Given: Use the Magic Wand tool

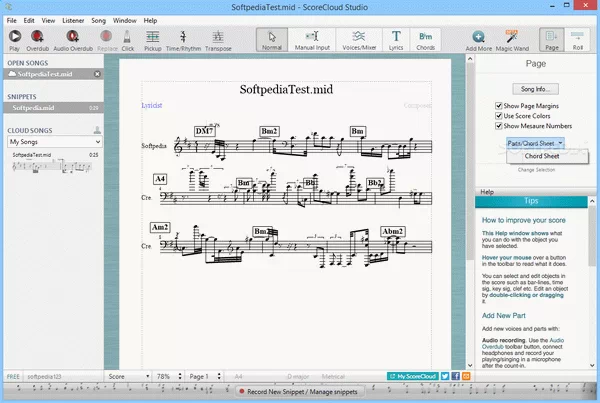Looking at the screenshot, I should (x=514, y=41).
